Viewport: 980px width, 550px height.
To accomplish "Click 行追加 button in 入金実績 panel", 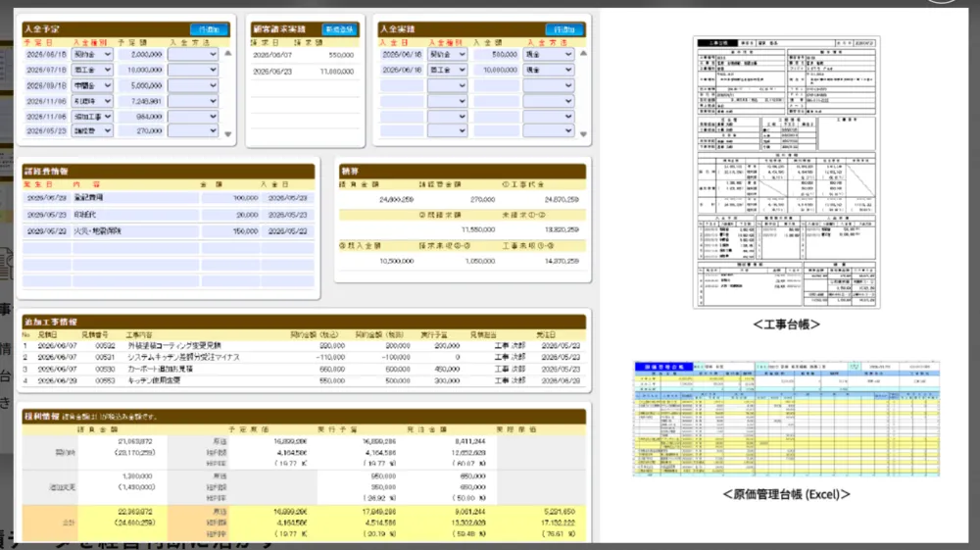I will pos(564,29).
